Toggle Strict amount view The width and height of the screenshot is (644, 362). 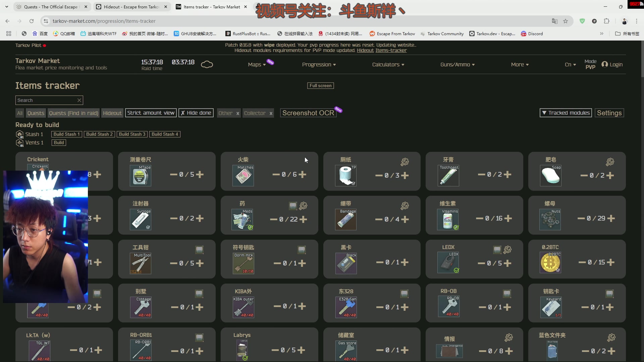pyautogui.click(x=151, y=113)
